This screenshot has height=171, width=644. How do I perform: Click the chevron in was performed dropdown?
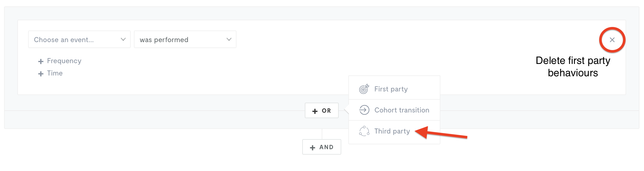point(229,39)
